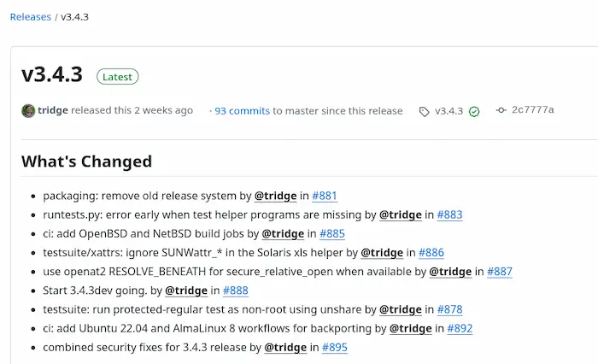Viewport: 598px width, 364px height.
Task: Open pull request #881
Action: [325, 196]
